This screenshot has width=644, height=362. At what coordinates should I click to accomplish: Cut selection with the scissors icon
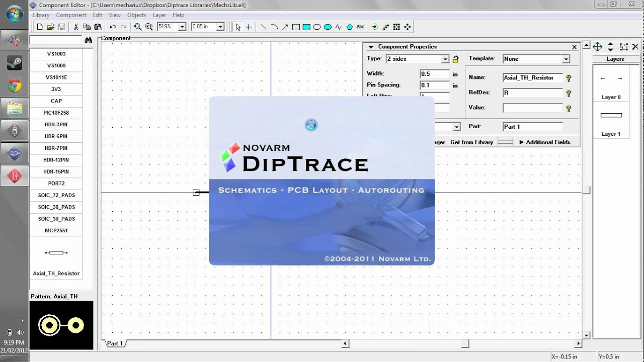point(76,27)
